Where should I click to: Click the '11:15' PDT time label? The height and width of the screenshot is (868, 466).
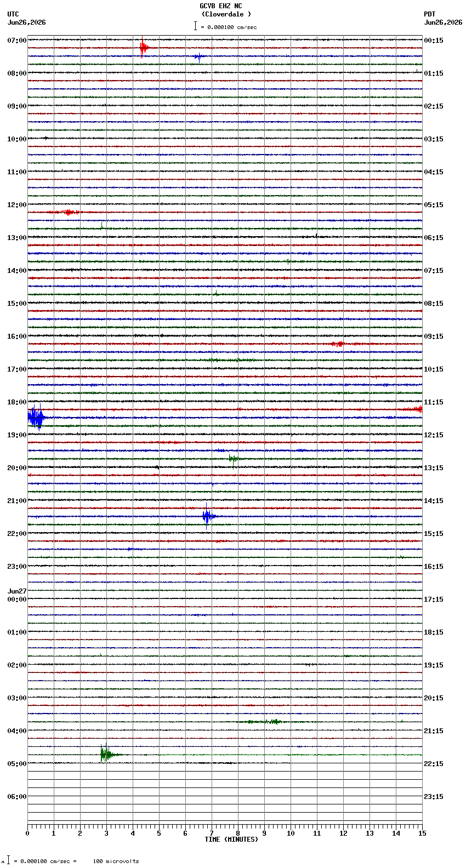coord(434,402)
